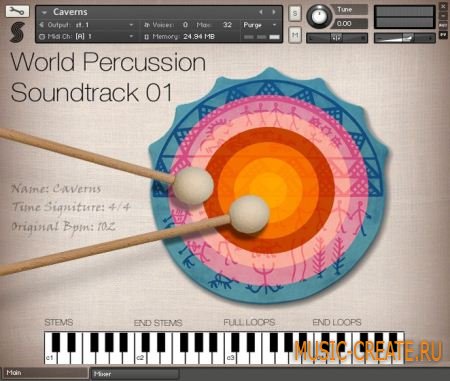This screenshot has width=450, height=381.
Task: Click the Memory value 24.94 MB
Action: (199, 36)
